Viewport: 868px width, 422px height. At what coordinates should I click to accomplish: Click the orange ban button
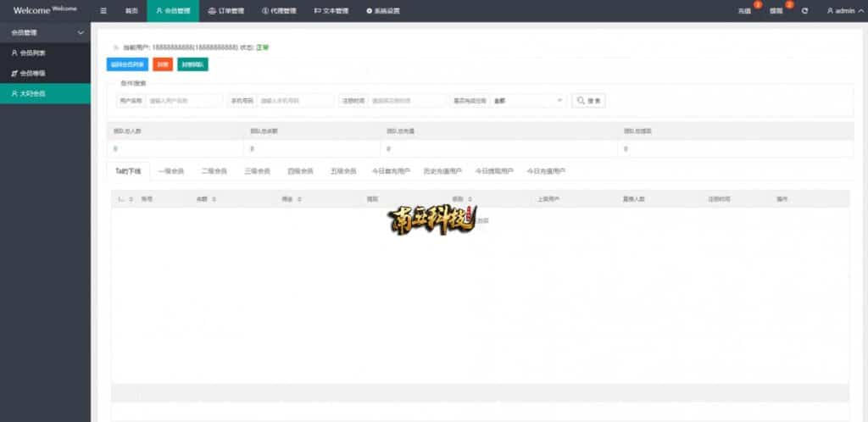(x=163, y=64)
